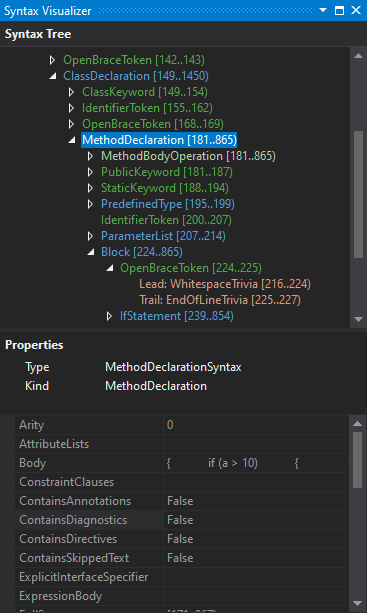Viewport: 367px width, 613px height.
Task: Select the ContainsDiagnostics property row
Action: click(181, 520)
